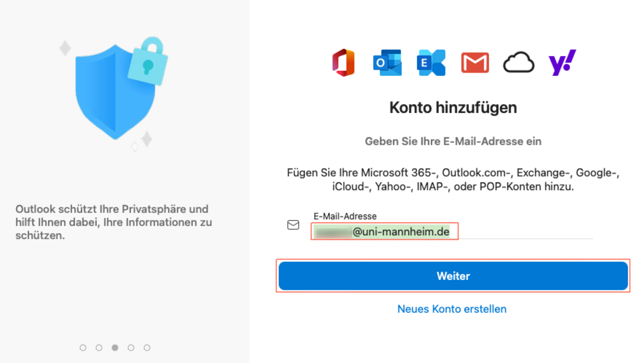Select the filled third page dot
The height and width of the screenshot is (363, 644).
click(115, 347)
